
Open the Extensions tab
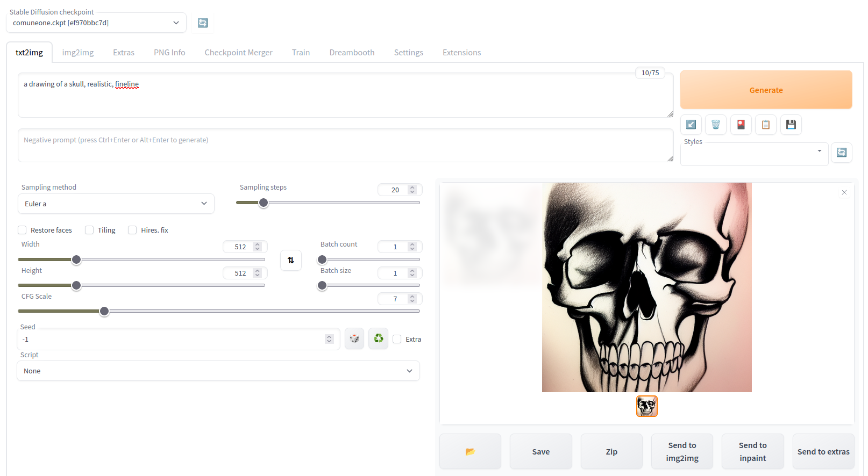pos(461,53)
